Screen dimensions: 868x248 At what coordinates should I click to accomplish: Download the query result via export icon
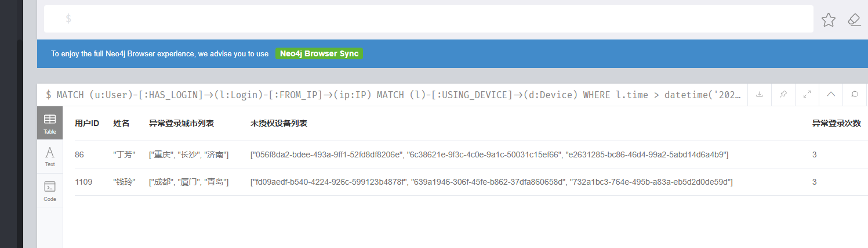point(760,95)
